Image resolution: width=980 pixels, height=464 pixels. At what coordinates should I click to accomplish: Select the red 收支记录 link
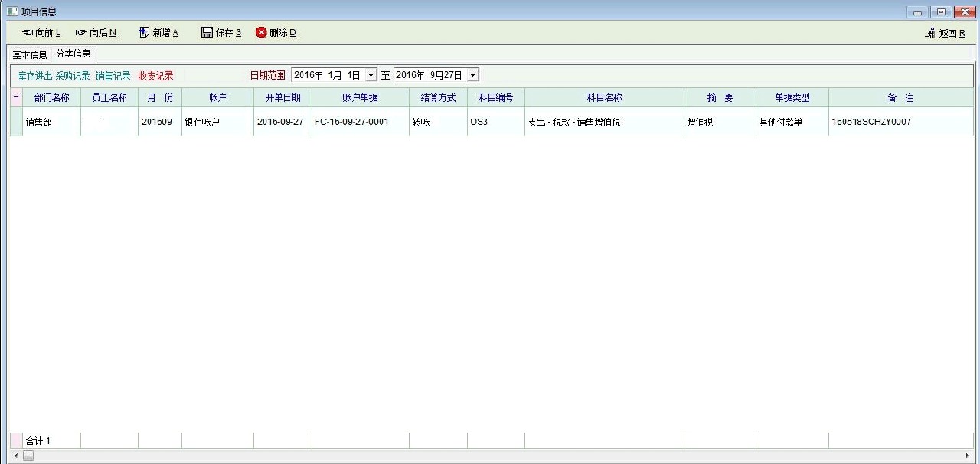click(x=155, y=76)
